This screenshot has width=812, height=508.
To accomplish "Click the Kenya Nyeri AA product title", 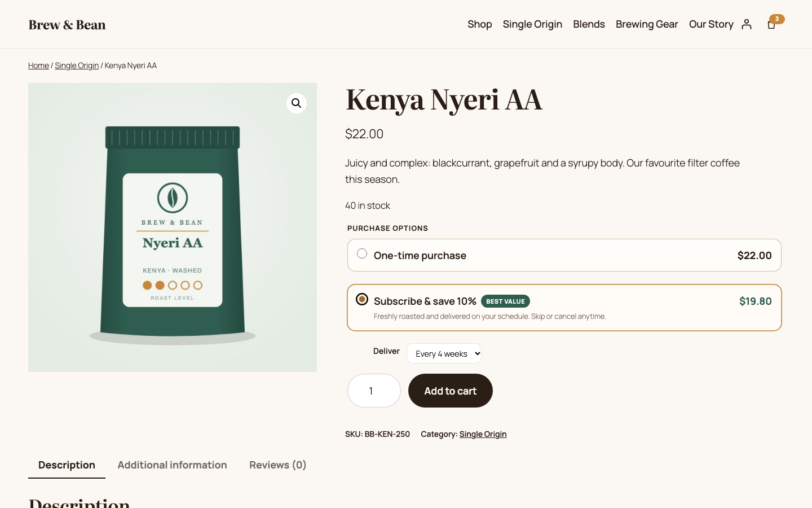I will click(x=444, y=100).
